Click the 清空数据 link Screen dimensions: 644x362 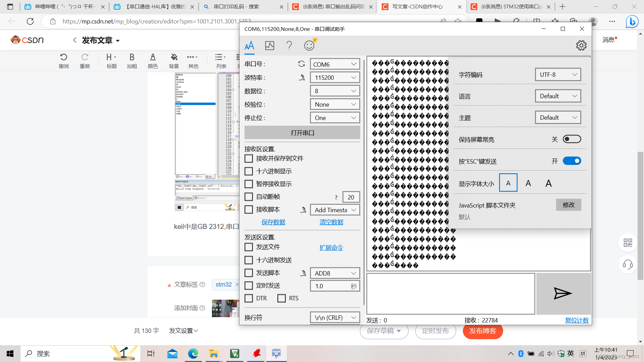pyautogui.click(x=331, y=222)
